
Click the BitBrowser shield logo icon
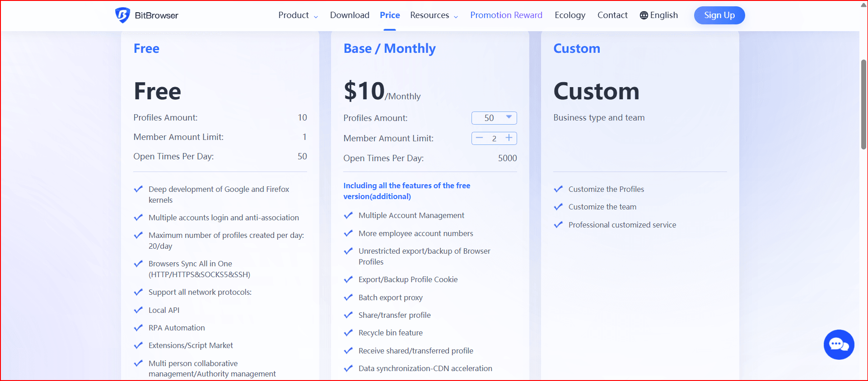point(122,15)
